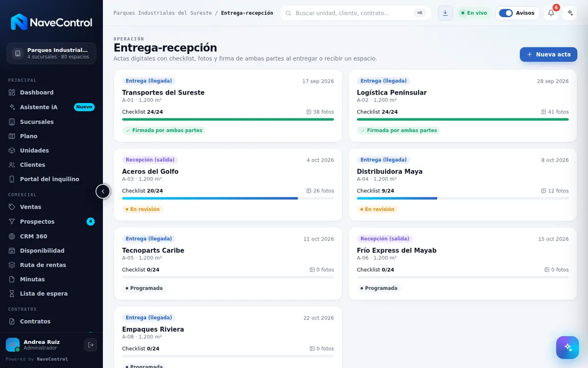The image size is (588, 368).
Task: Click the Empaques Riviera card title
Action: [153, 329]
